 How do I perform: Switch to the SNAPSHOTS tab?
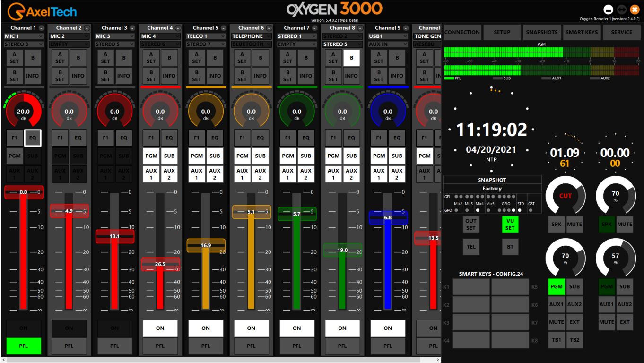542,32
